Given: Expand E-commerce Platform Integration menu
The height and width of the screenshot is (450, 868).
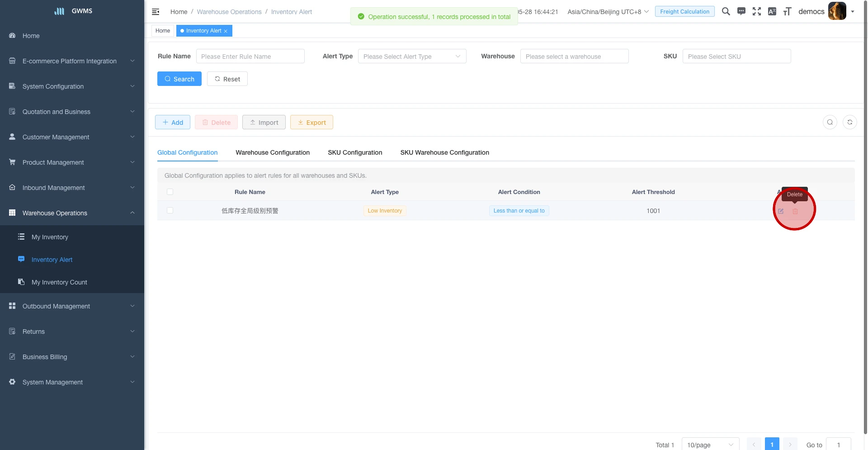Looking at the screenshot, I should (72, 61).
